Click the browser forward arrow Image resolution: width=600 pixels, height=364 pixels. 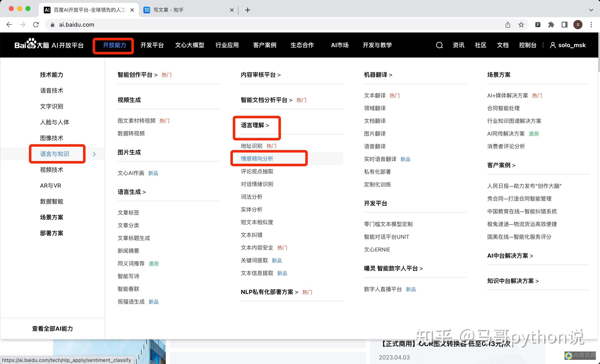pos(22,25)
